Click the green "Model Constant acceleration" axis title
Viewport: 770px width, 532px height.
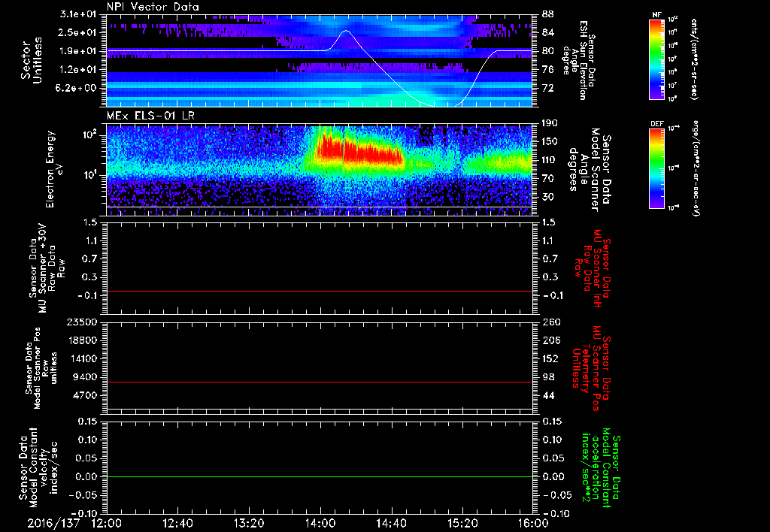pyautogui.click(x=601, y=469)
